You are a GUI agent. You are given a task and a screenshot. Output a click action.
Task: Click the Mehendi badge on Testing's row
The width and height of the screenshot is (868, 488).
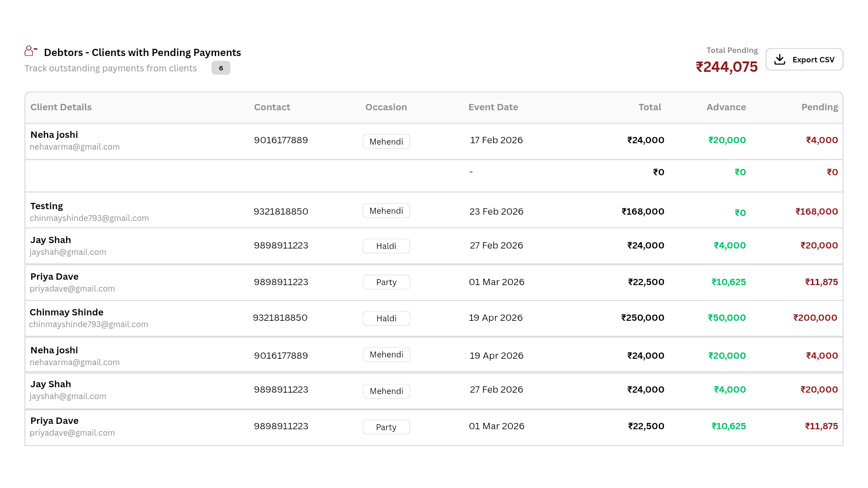(386, 210)
